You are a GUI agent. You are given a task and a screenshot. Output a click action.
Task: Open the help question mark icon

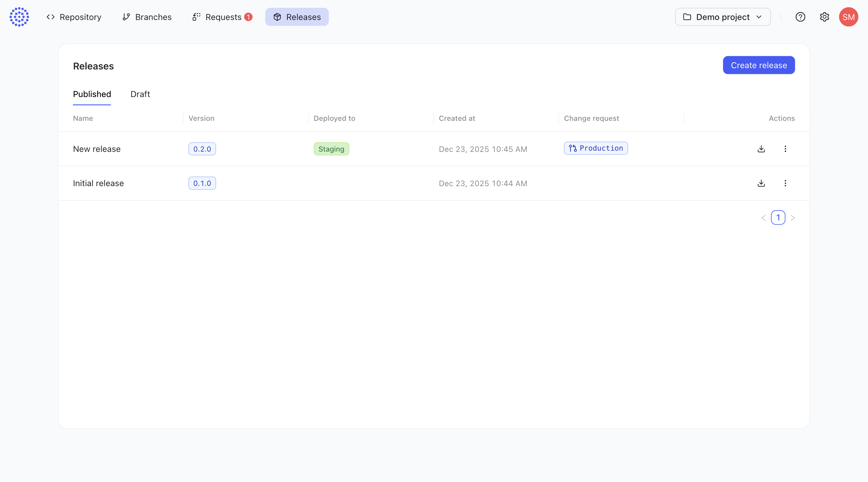point(800,17)
